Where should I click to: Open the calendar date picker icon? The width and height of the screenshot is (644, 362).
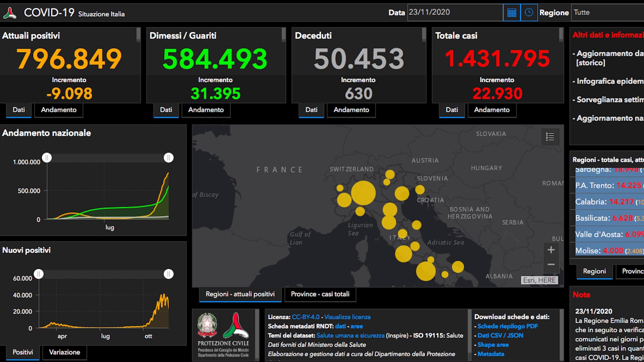512,13
